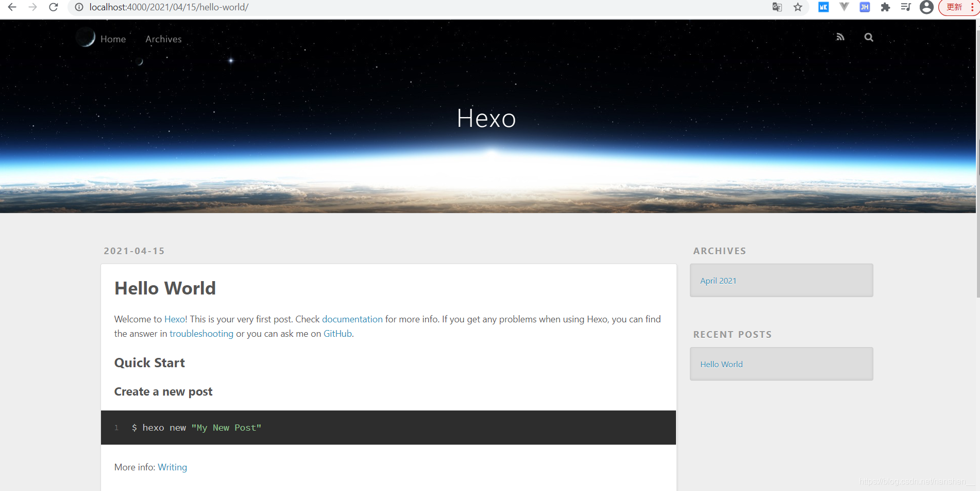980x491 pixels.
Task: Open the media control playlist icon
Action: pyautogui.click(x=906, y=7)
